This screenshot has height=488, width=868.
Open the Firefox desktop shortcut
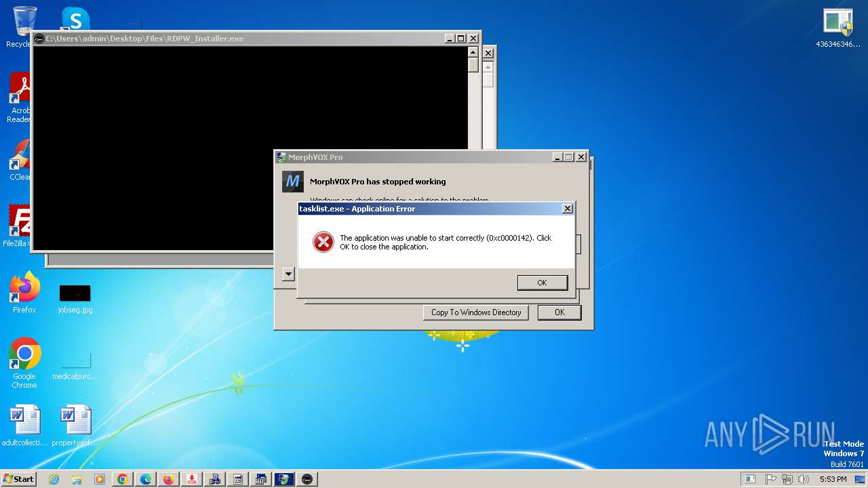click(24, 292)
